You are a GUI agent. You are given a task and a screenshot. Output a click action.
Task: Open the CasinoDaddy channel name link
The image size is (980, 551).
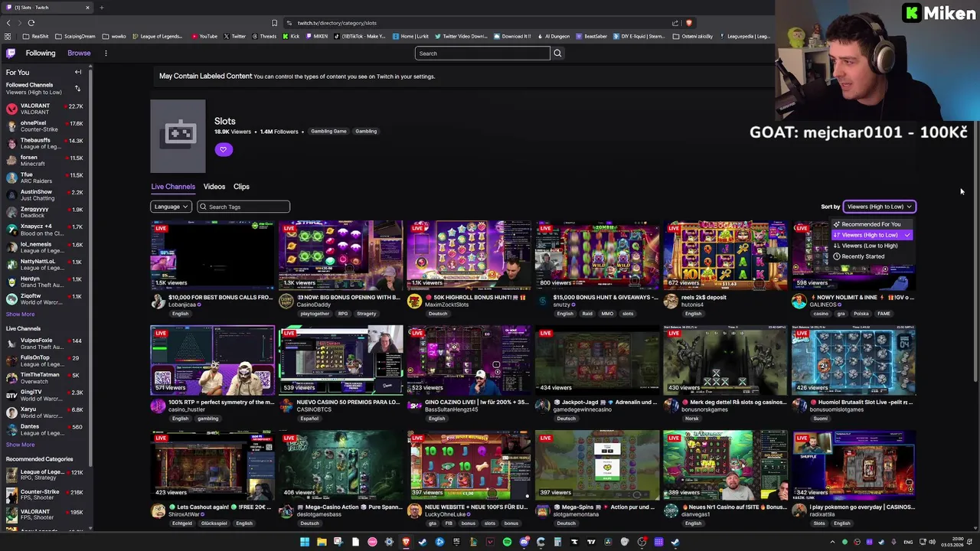coord(313,305)
